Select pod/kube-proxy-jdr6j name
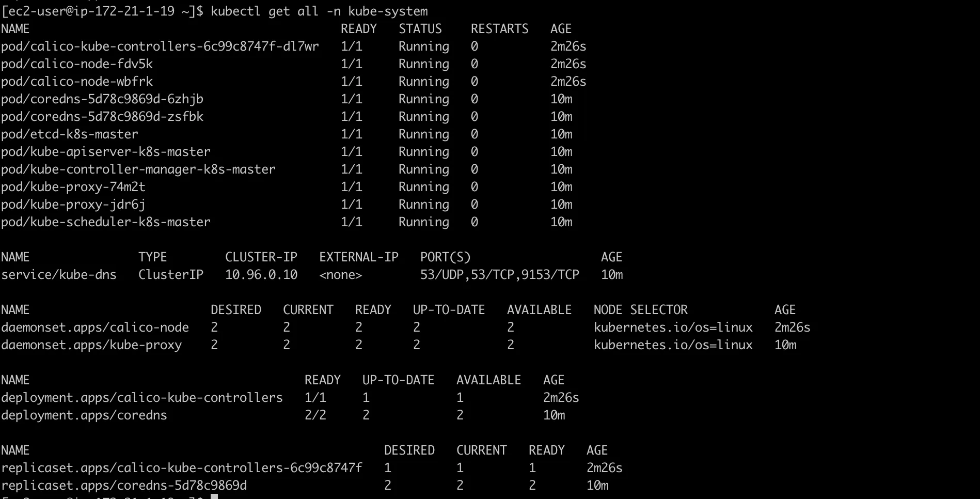 click(x=73, y=205)
